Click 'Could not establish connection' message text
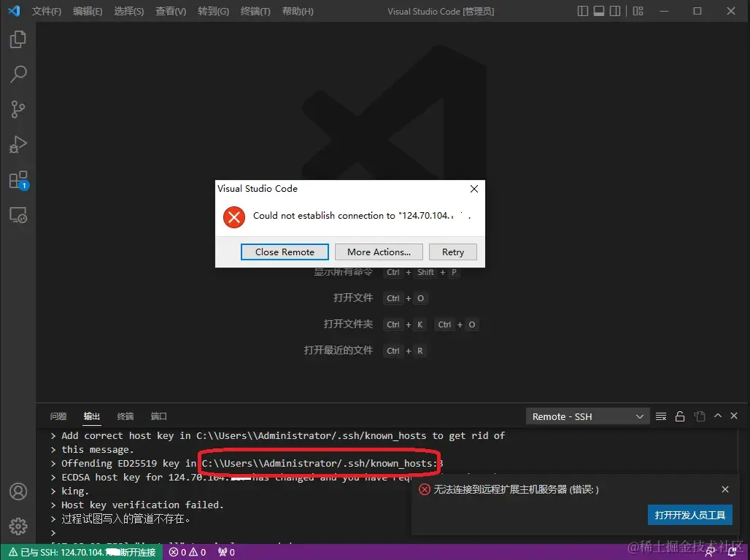Screen dimensions: 750x560 362,216
